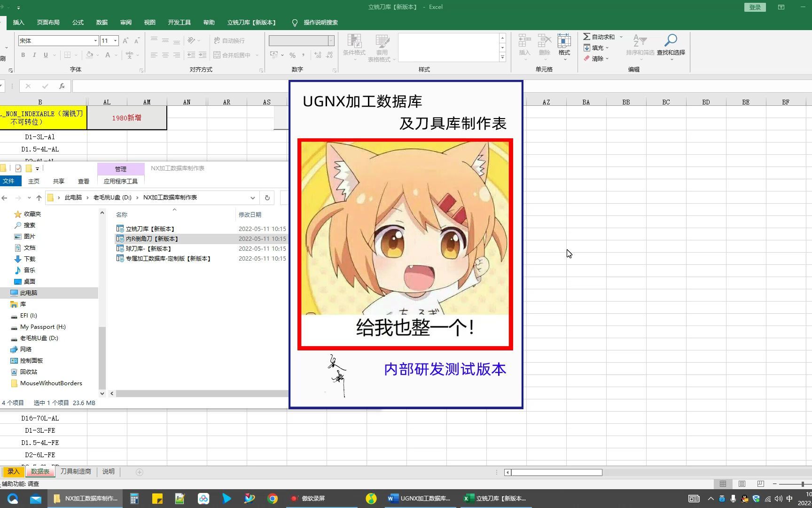812x508 pixels.
Task: Switch to page layout view in status bar
Action: click(742, 484)
